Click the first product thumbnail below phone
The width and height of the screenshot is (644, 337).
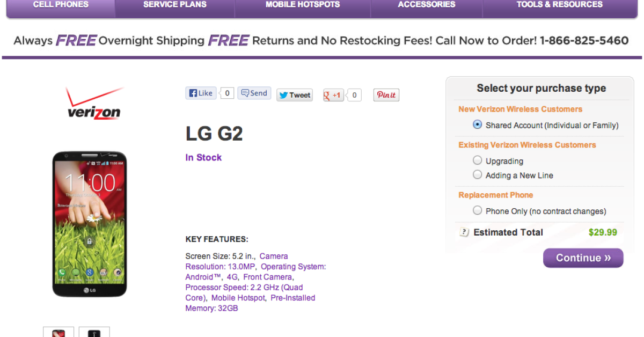(58, 332)
